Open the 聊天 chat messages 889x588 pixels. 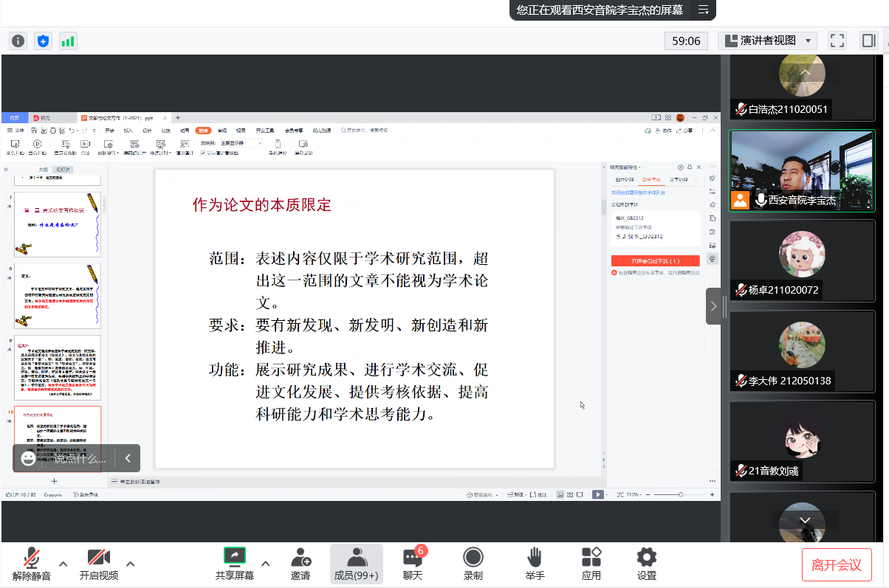413,564
